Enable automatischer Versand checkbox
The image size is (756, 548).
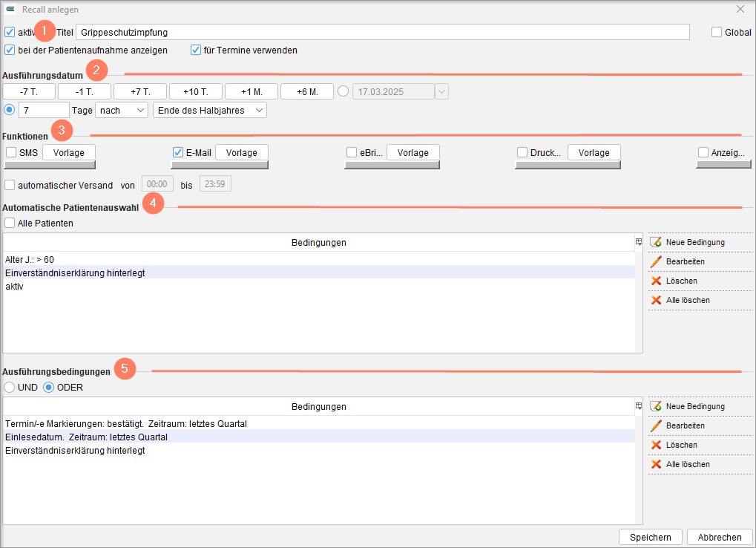click(10, 185)
